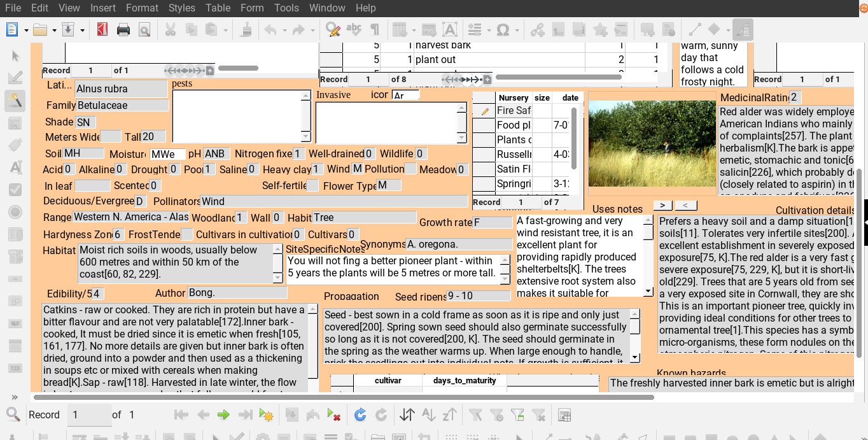The width and height of the screenshot is (868, 440).
Task: Click the "<" button near Uses notes
Action: pyautogui.click(x=685, y=205)
